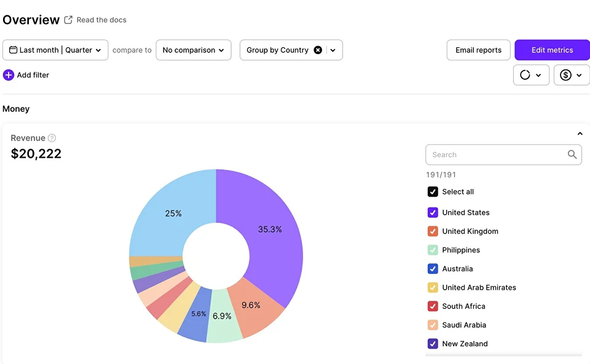Screen dimensions: 590x364
Task: Open the Last month | Quarter date dropdown
Action: (x=55, y=50)
